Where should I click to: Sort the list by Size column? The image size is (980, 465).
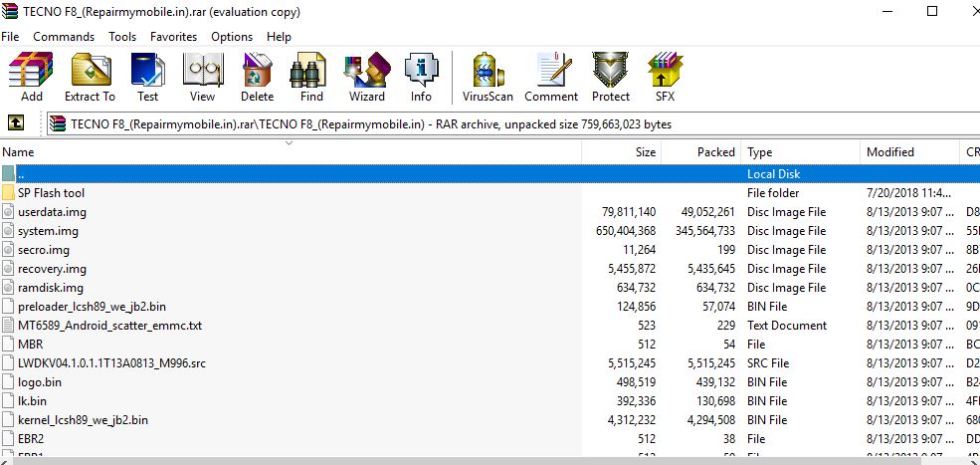(x=621, y=152)
